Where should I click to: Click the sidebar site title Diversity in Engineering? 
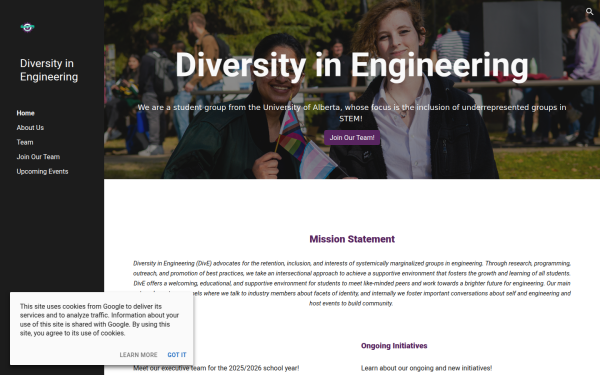[x=49, y=70]
